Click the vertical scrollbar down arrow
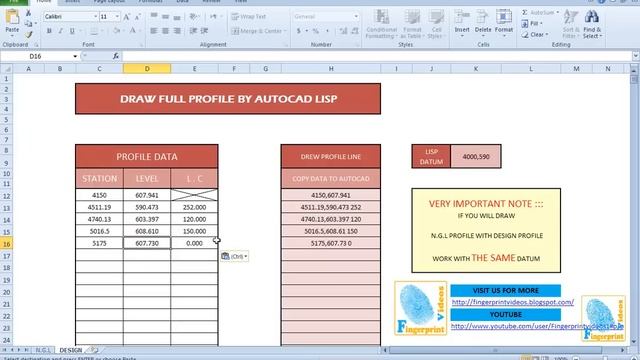This screenshot has width=640, height=360. [634, 342]
